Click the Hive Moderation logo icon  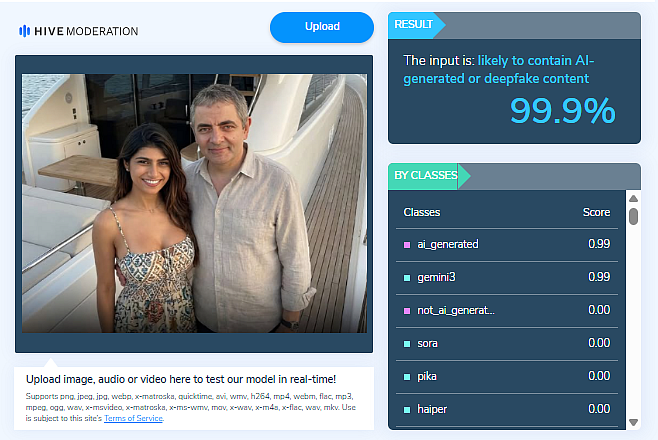pos(25,31)
